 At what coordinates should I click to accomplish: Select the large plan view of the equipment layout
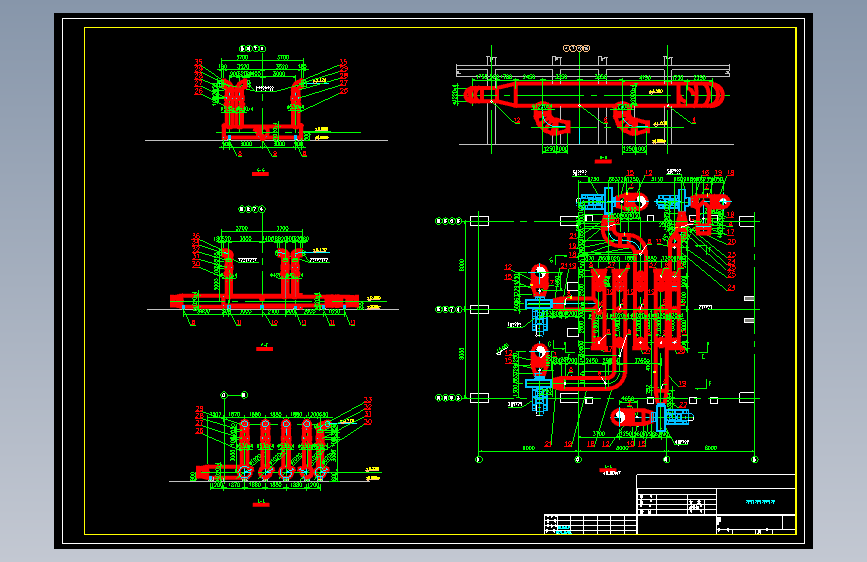coord(597,315)
